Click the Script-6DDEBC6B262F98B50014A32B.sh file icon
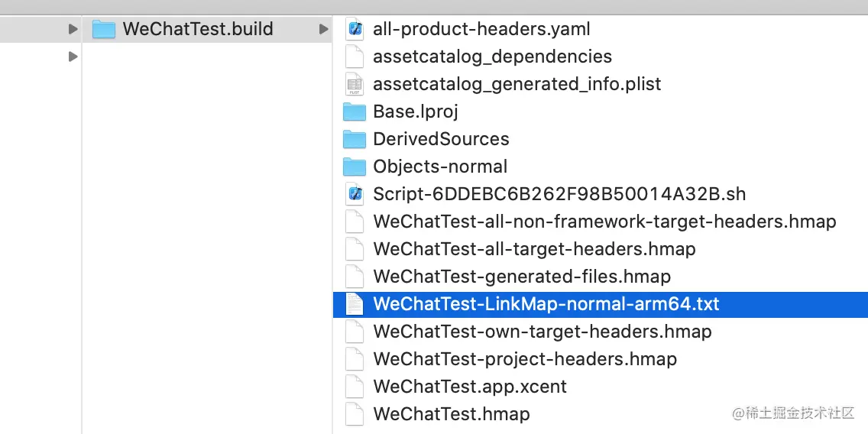Viewport: 868px width, 434px height. (355, 194)
